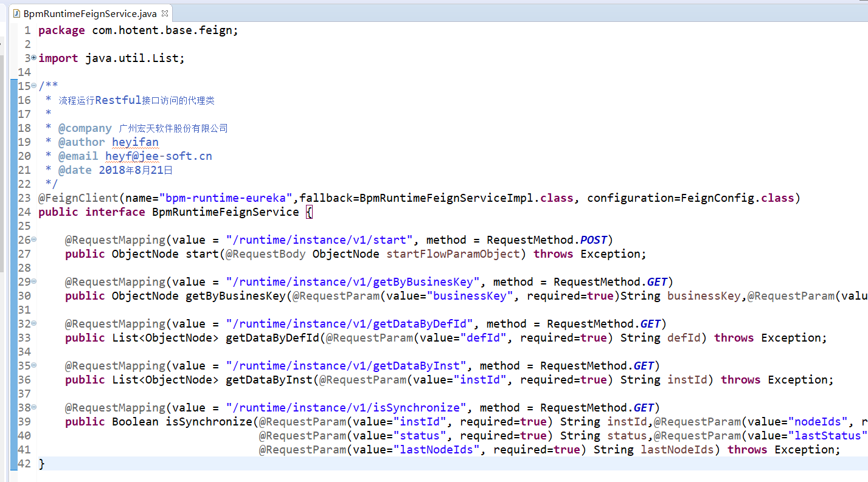Collapse the getDataByInst mapping fold at line 35
Screen dimensions: 868x482
click(x=33, y=365)
